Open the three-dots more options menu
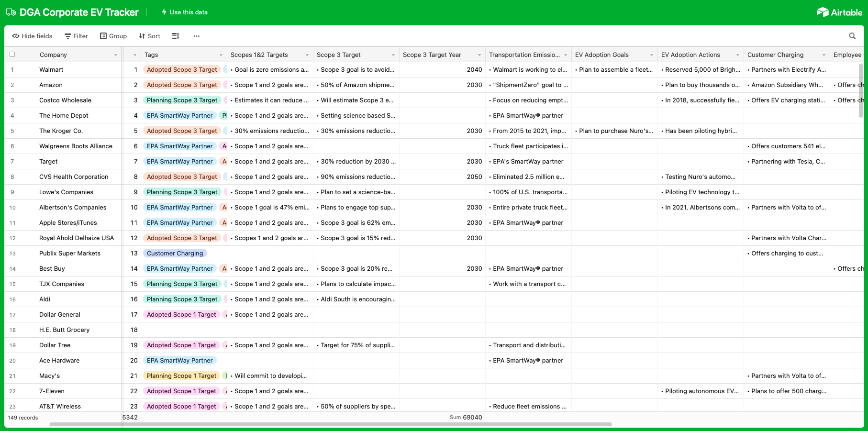Image resolution: width=868 pixels, height=431 pixels. 197,36
